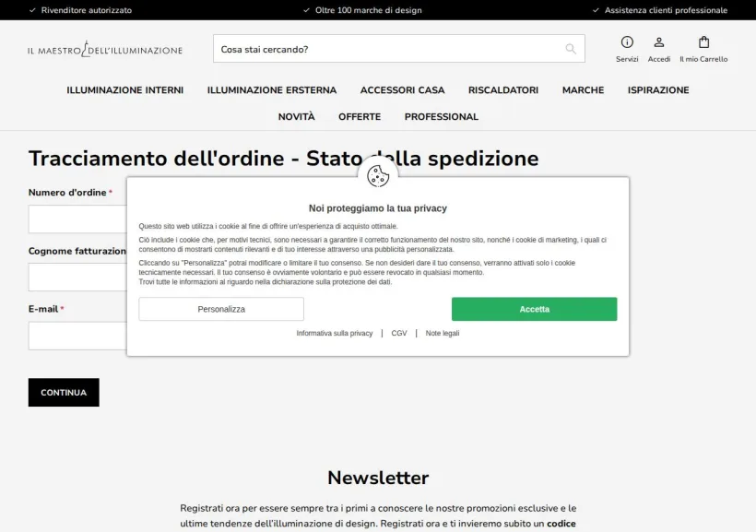Viewport: 756px width, 532px height.
Task: Click the Assistenza clienti professionale text
Action: [666, 10]
